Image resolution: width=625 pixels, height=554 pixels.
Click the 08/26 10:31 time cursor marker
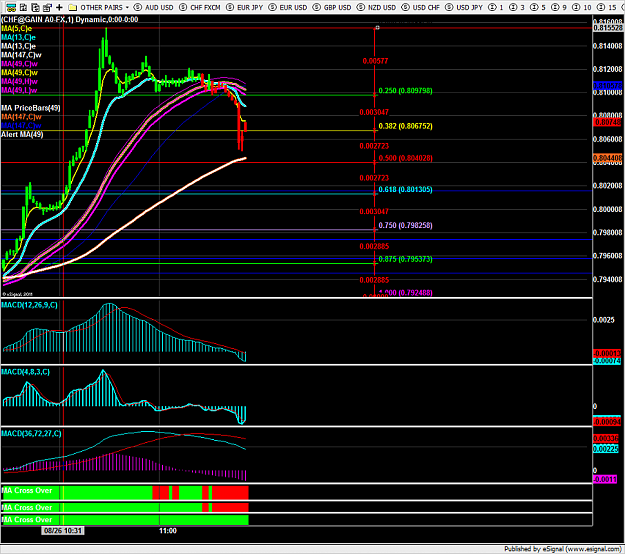[63, 530]
